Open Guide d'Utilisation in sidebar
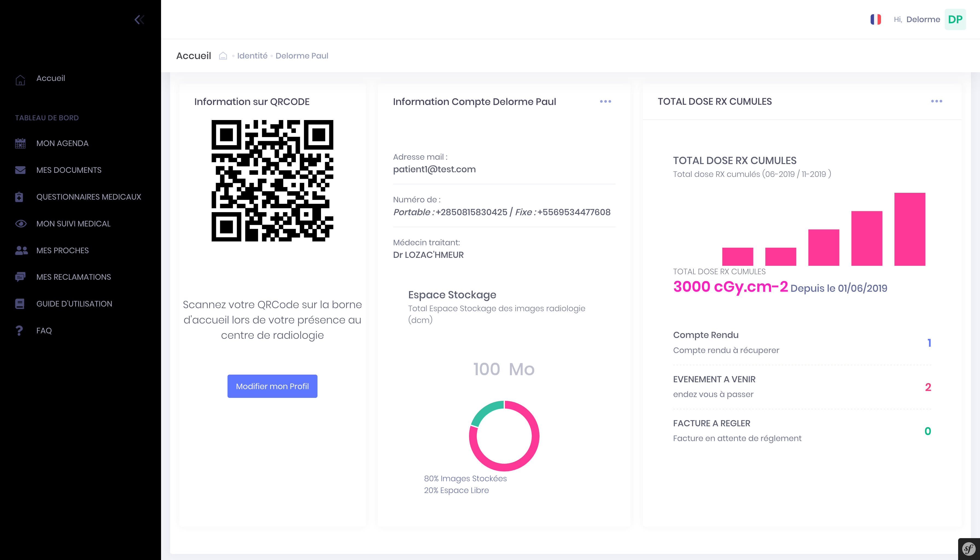Image resolution: width=980 pixels, height=560 pixels. click(74, 304)
